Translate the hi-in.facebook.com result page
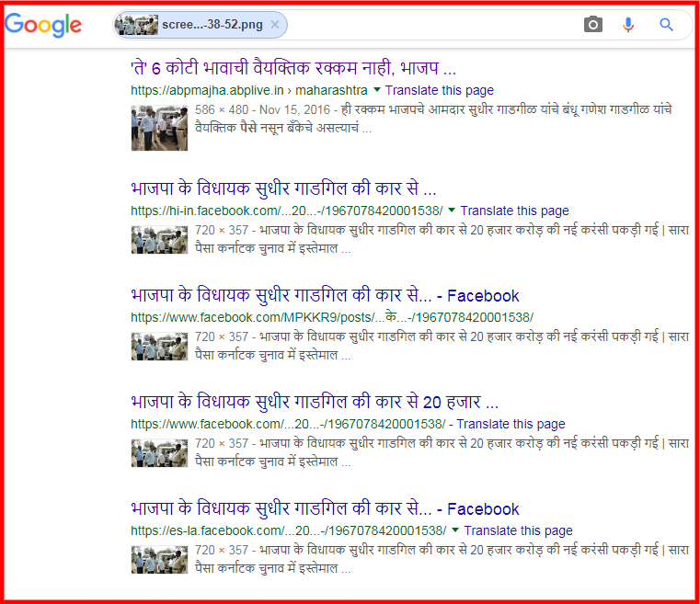This screenshot has height=604, width=700. point(514,211)
